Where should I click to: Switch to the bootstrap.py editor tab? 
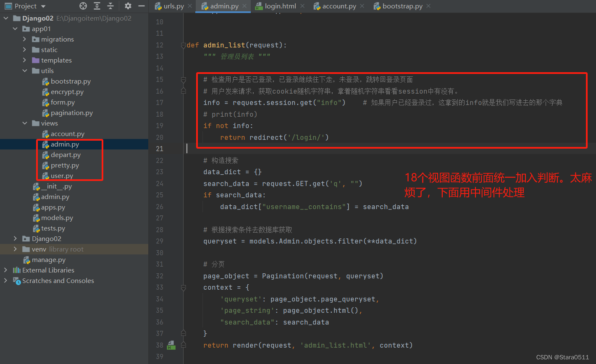pos(402,6)
